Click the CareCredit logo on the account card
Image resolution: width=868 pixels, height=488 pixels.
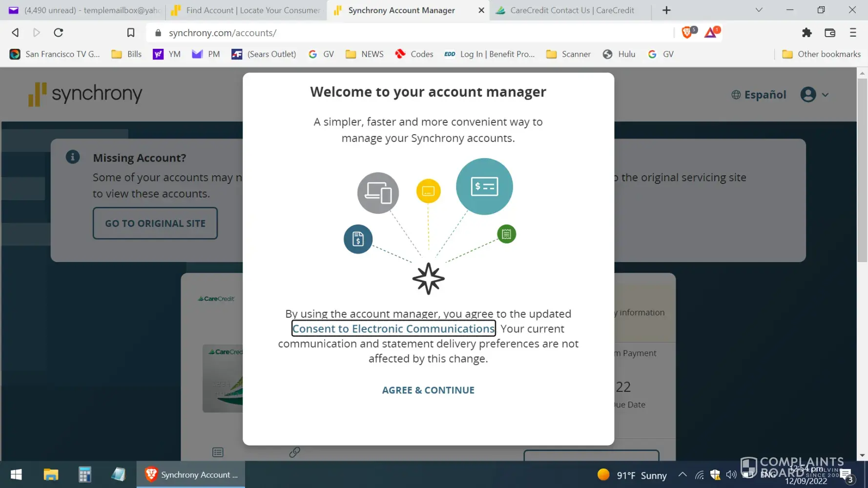tap(216, 299)
